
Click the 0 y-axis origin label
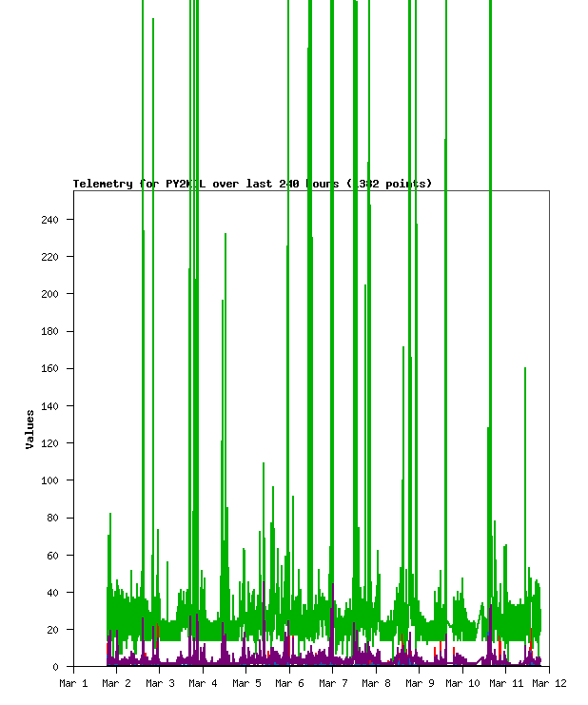[56, 667]
